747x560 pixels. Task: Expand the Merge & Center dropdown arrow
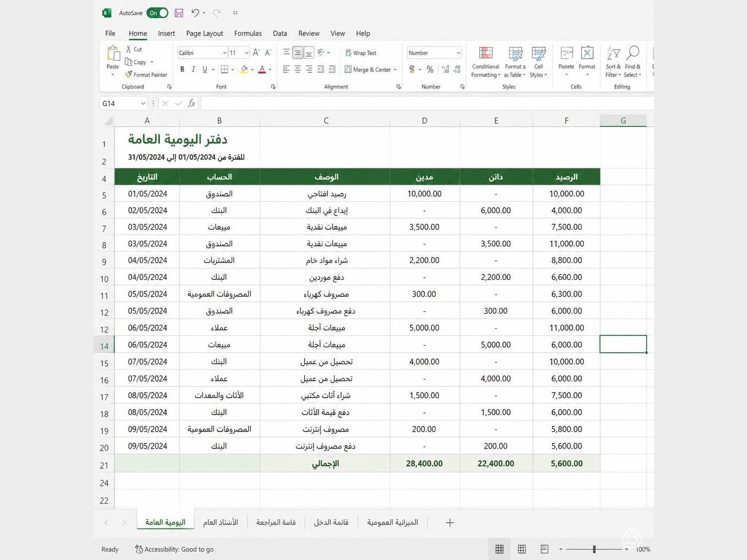(x=395, y=69)
